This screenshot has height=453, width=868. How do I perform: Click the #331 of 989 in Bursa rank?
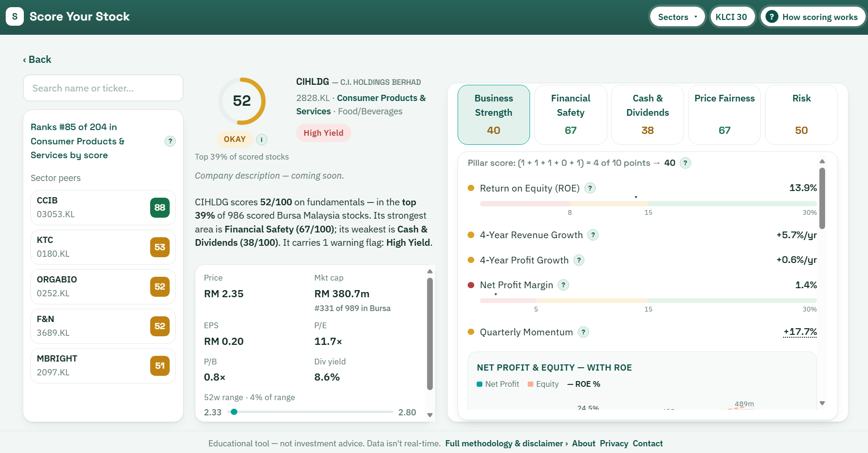[352, 308]
